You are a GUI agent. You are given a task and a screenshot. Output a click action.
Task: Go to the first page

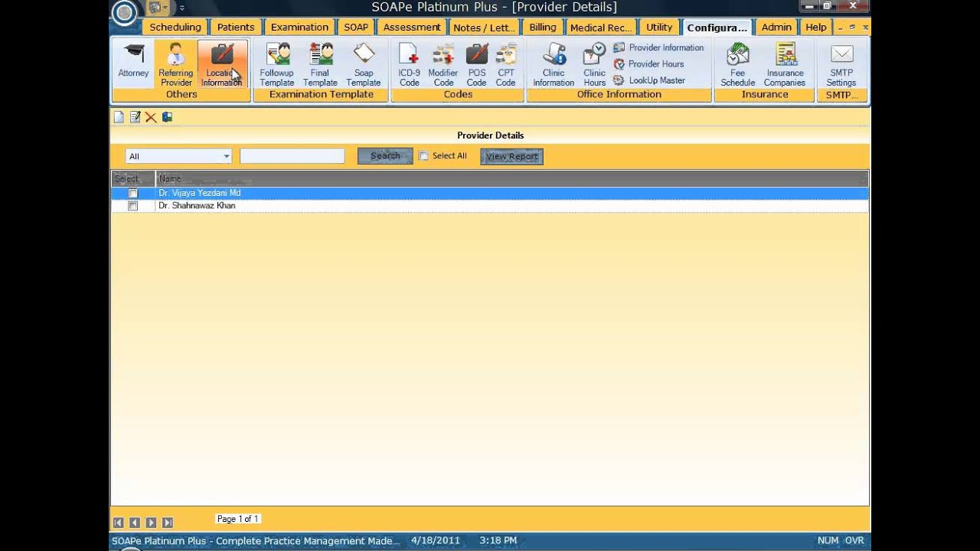click(x=119, y=523)
